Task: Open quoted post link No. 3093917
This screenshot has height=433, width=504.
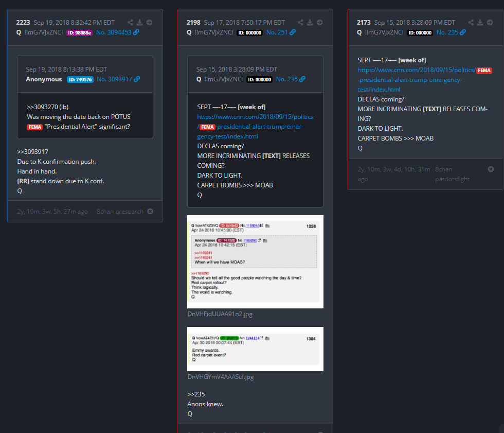Action: click(x=114, y=79)
